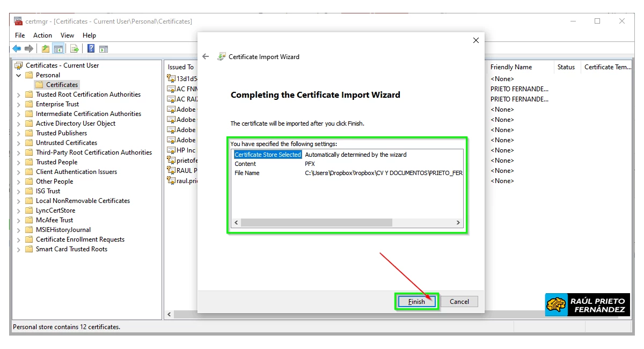Expand Trusted Root Certification Authorities folder
Screen dimensions: 644x349
click(x=18, y=94)
